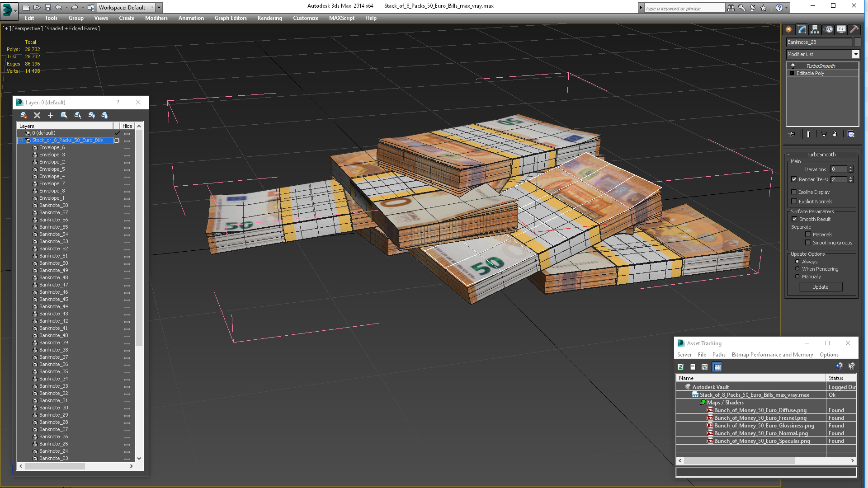Click the TurboSmooth Update button
The image size is (868, 488).
coord(821,287)
